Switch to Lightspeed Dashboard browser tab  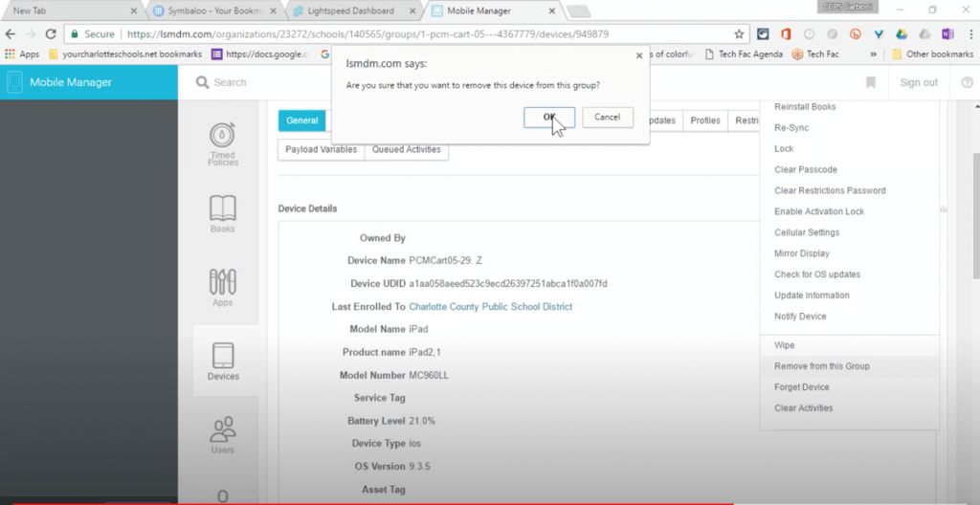tap(354, 11)
